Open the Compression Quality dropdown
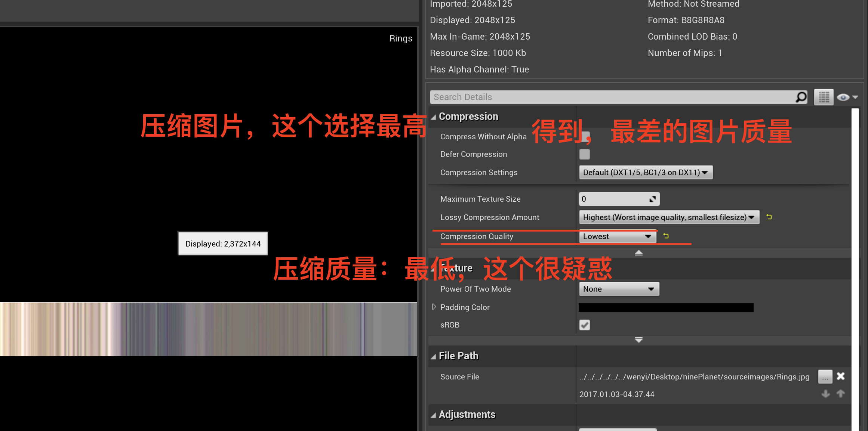868x431 pixels. (618, 236)
